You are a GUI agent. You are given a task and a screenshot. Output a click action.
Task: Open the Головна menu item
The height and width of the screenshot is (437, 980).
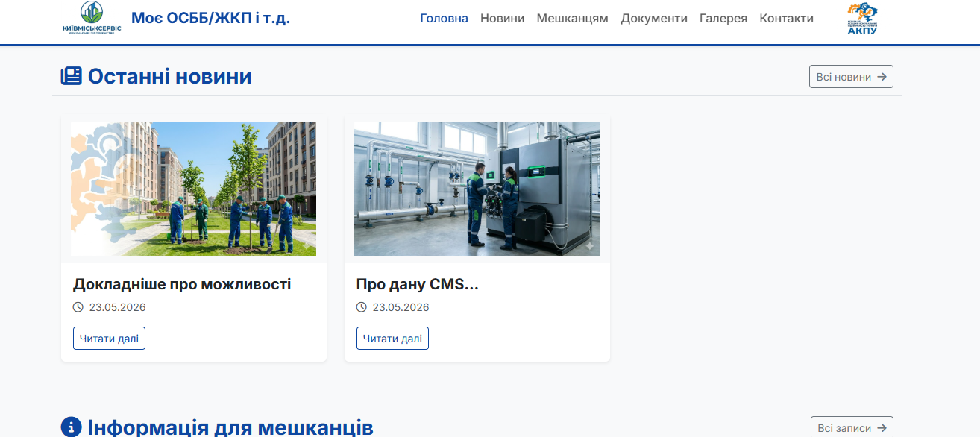(x=445, y=19)
